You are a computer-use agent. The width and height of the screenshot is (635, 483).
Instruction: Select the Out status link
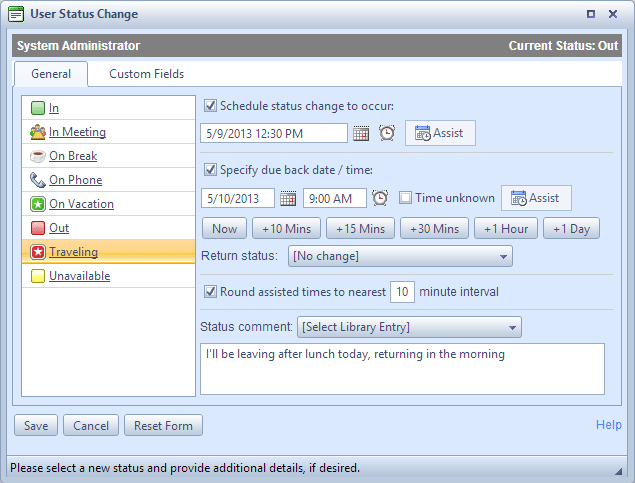pyautogui.click(x=59, y=228)
